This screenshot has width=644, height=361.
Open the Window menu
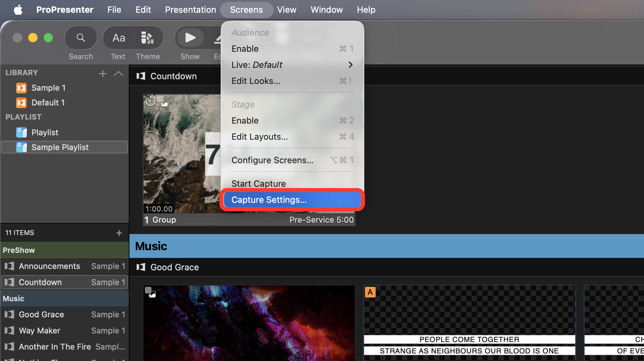pyautogui.click(x=326, y=10)
